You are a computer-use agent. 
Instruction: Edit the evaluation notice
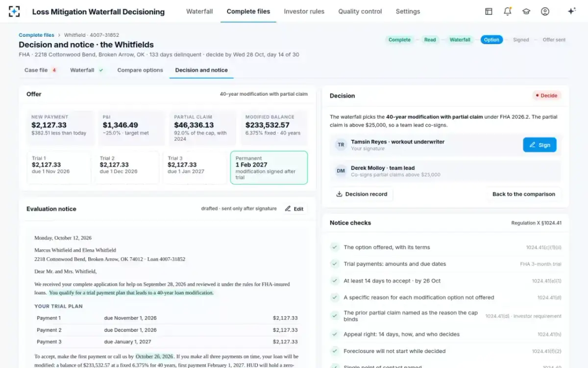click(294, 209)
